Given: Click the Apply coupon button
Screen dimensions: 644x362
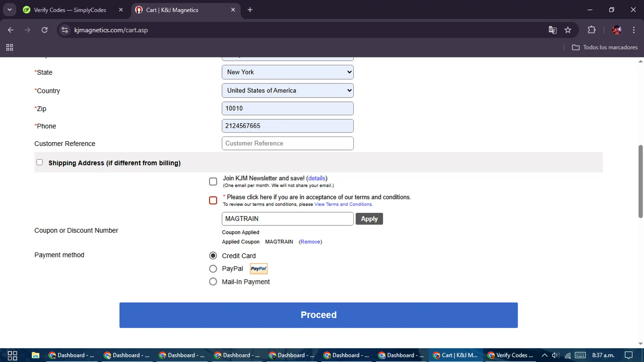Looking at the screenshot, I should coord(369,219).
